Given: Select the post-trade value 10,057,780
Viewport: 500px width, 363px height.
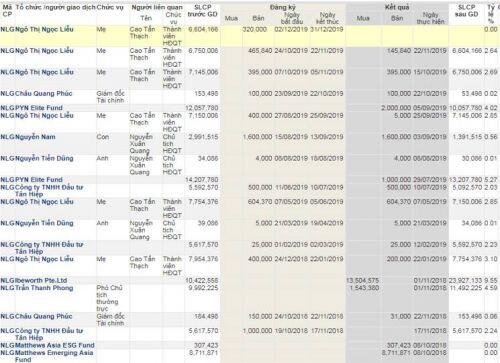Looking at the screenshot, I should point(465,108).
